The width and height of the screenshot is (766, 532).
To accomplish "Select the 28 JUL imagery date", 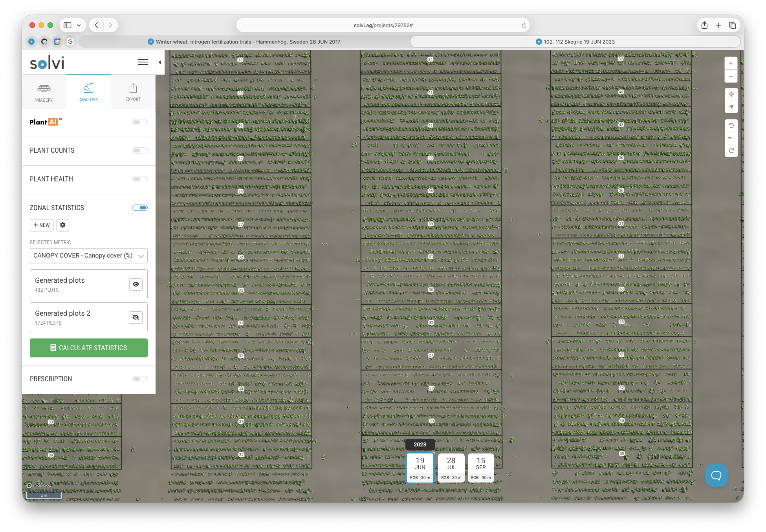I will [451, 468].
